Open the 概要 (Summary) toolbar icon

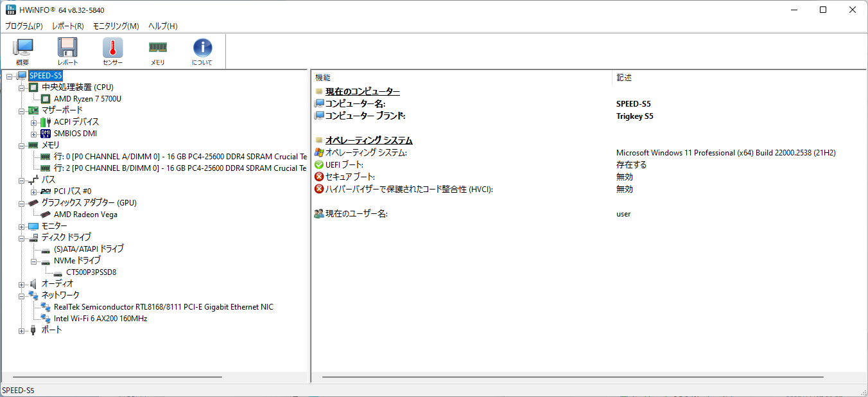[22, 51]
